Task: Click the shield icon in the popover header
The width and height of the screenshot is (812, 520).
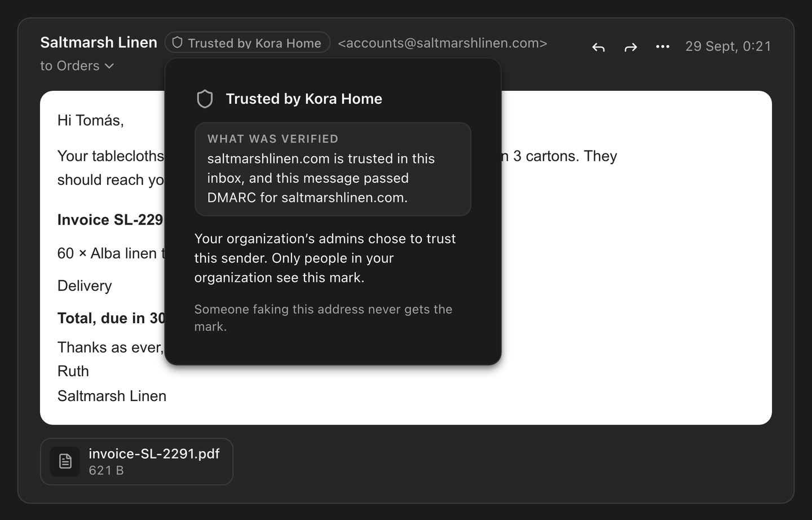Action: [205, 99]
